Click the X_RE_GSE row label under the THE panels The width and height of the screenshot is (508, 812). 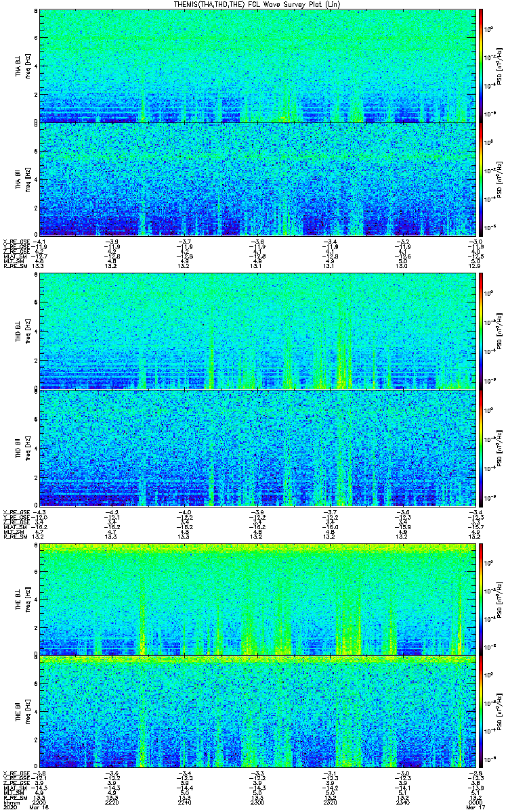point(16,772)
